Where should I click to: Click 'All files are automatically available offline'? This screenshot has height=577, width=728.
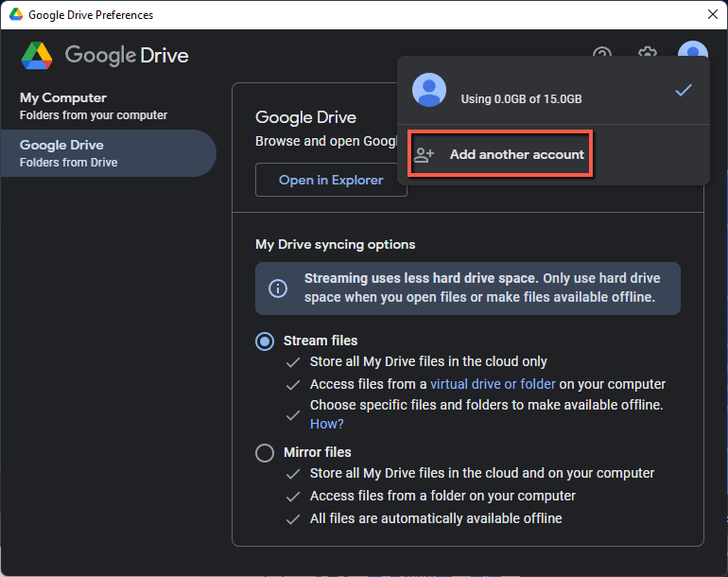pos(436,518)
